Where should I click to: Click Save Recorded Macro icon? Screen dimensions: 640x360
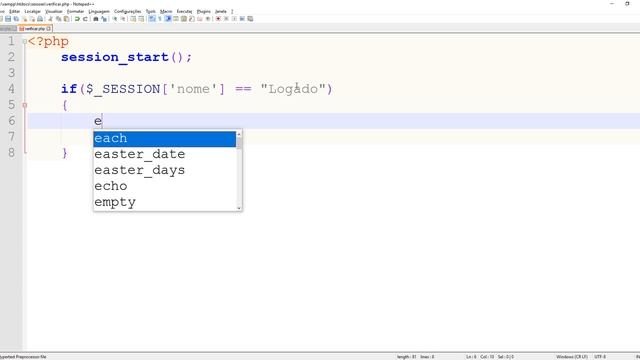(x=250, y=19)
